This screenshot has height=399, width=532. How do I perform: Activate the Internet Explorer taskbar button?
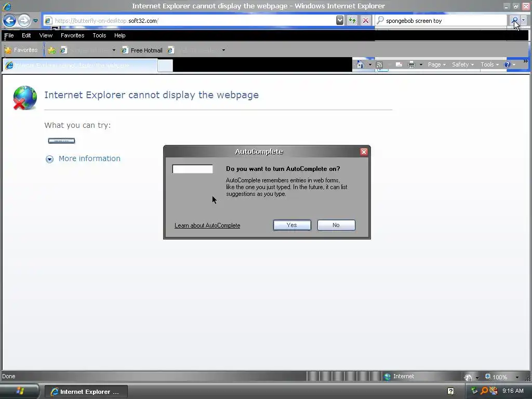point(86,392)
